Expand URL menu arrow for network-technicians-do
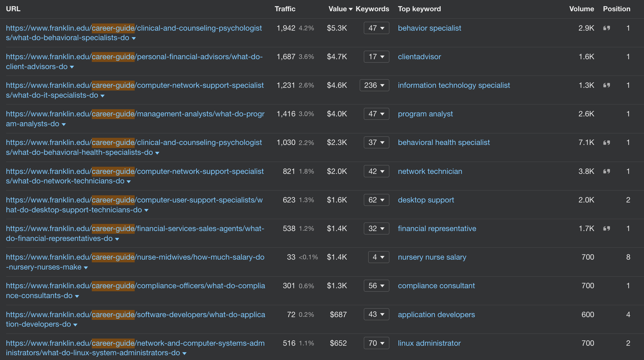This screenshot has height=360, width=644. coord(129,182)
